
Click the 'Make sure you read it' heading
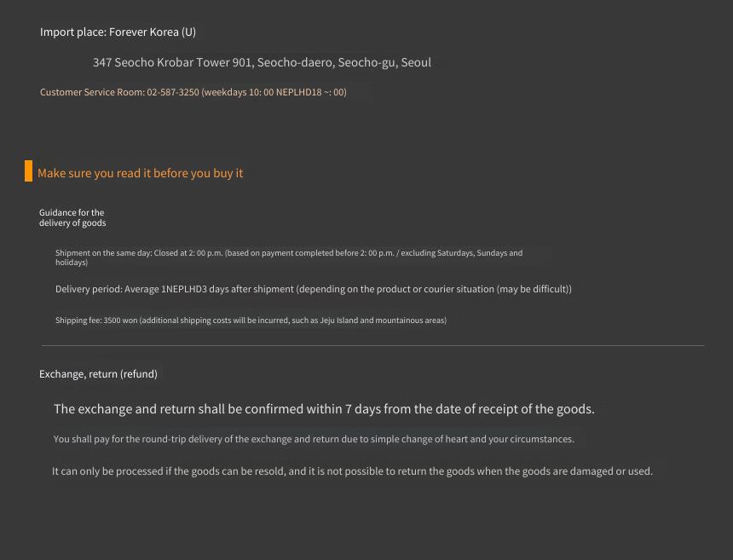click(141, 173)
